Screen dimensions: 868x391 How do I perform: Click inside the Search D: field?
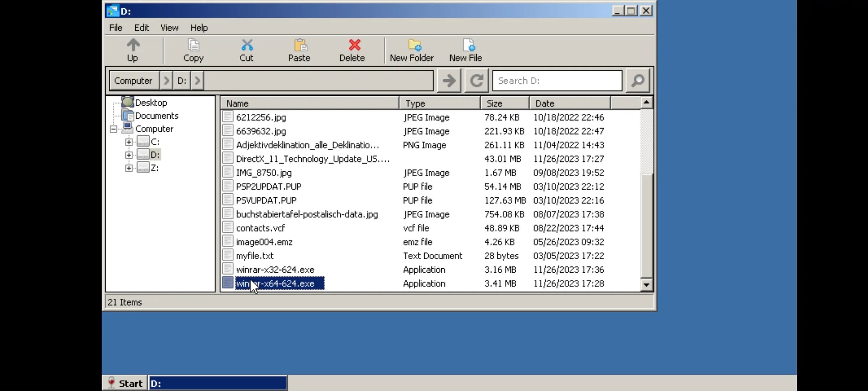click(x=557, y=80)
